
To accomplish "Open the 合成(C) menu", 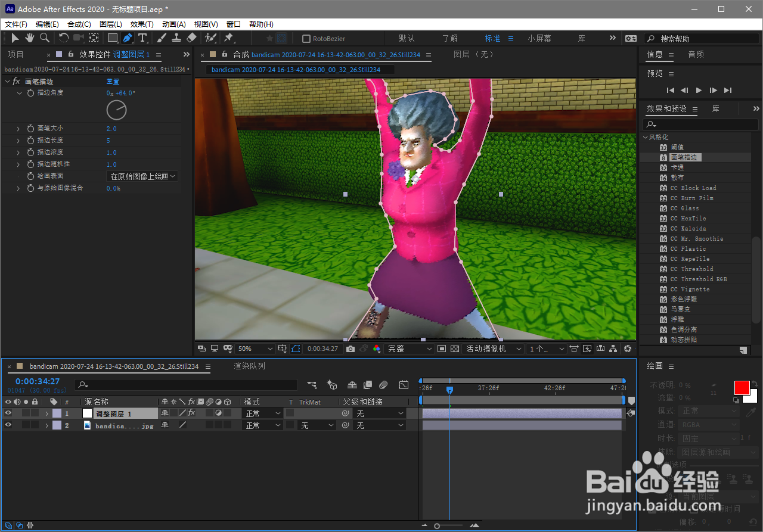I will [79, 24].
